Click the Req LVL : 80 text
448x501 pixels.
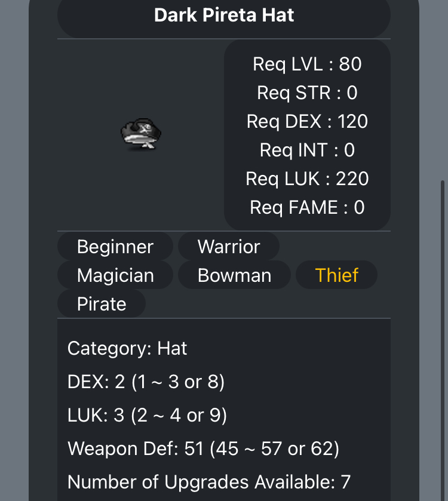pyautogui.click(x=307, y=64)
